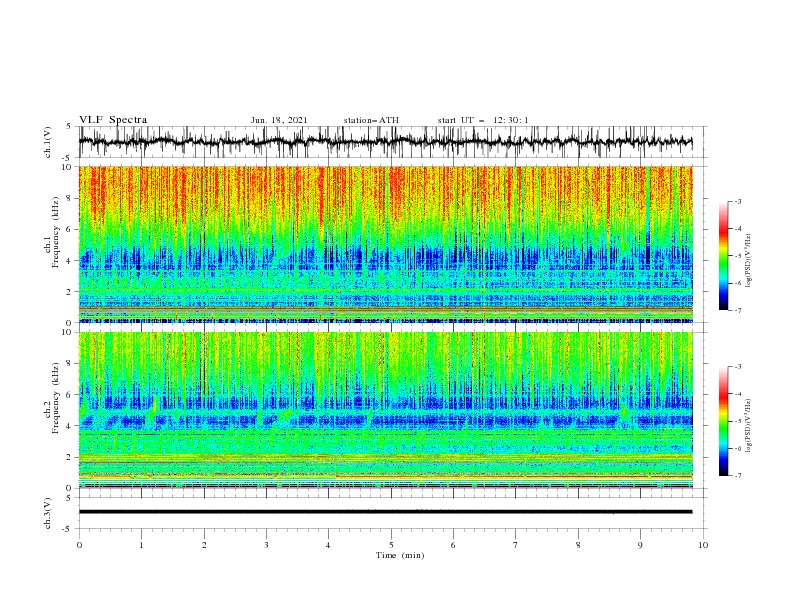Click time axis tick label "5"
This screenshot has width=792, height=612.
click(x=391, y=545)
